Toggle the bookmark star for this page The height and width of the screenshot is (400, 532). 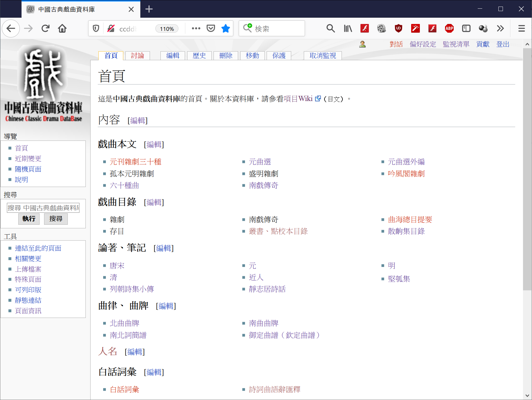(x=226, y=28)
